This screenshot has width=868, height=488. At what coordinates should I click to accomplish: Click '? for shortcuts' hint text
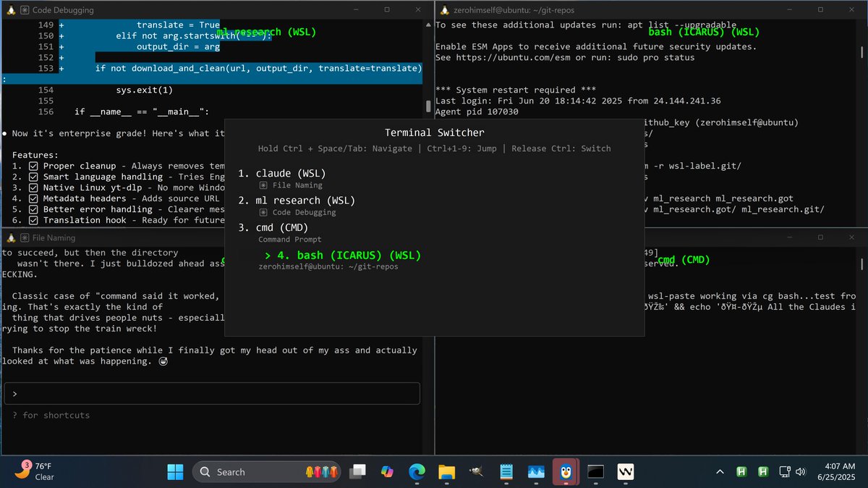51,416
